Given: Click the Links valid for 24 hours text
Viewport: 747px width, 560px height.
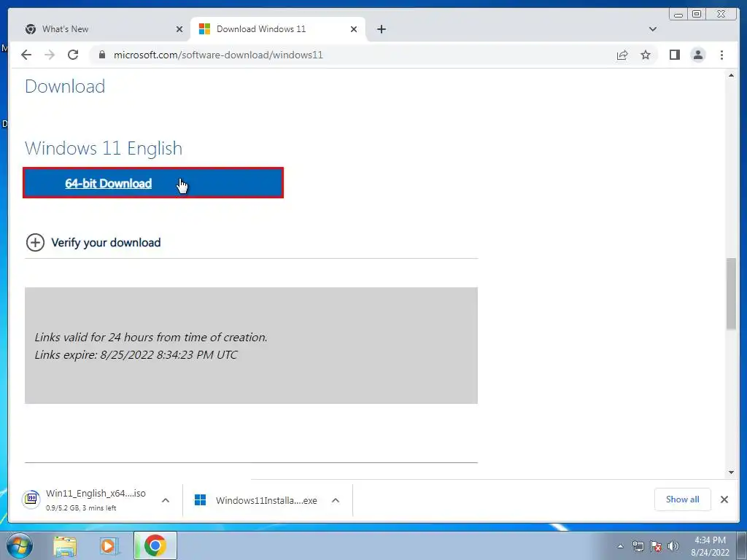Looking at the screenshot, I should [x=151, y=337].
